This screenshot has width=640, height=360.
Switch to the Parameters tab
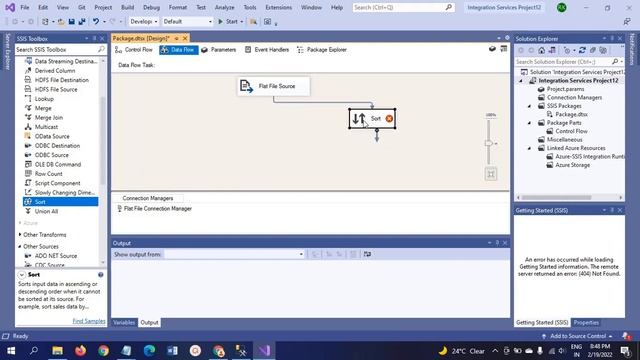tap(219, 50)
